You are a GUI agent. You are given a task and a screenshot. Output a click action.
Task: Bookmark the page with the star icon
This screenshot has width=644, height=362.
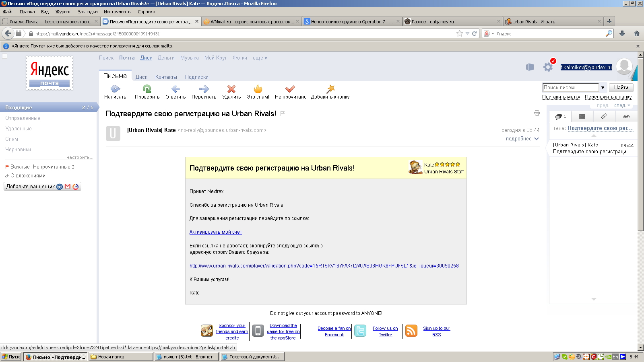tap(460, 33)
